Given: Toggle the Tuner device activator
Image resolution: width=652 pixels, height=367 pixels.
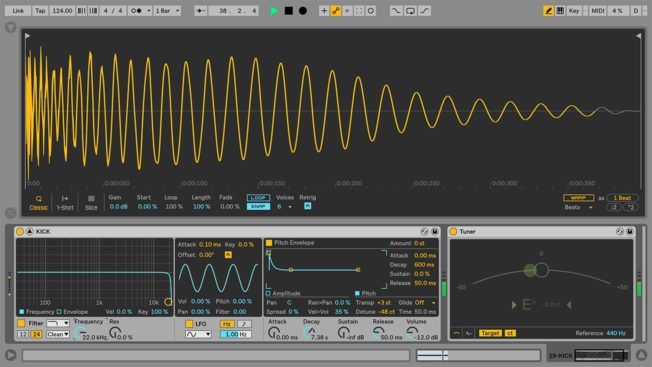Looking at the screenshot, I should 453,232.
